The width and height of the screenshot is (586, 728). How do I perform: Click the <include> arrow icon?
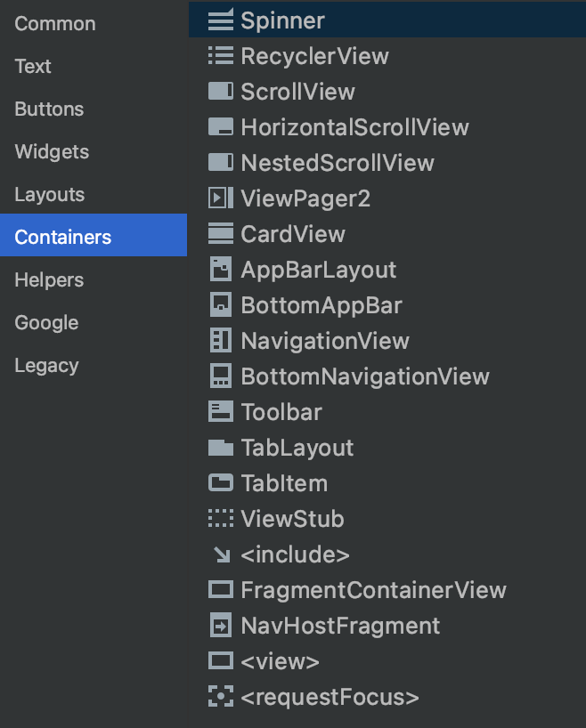222,554
